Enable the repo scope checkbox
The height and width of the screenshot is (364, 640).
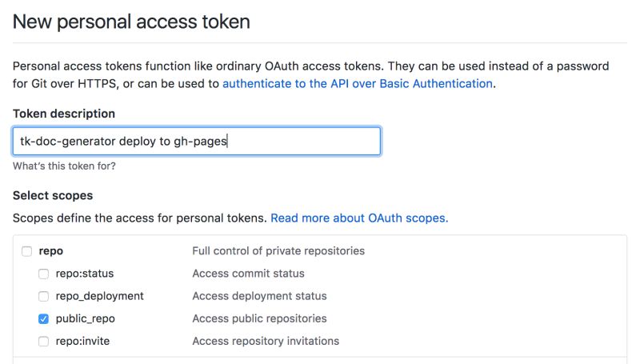click(x=26, y=251)
